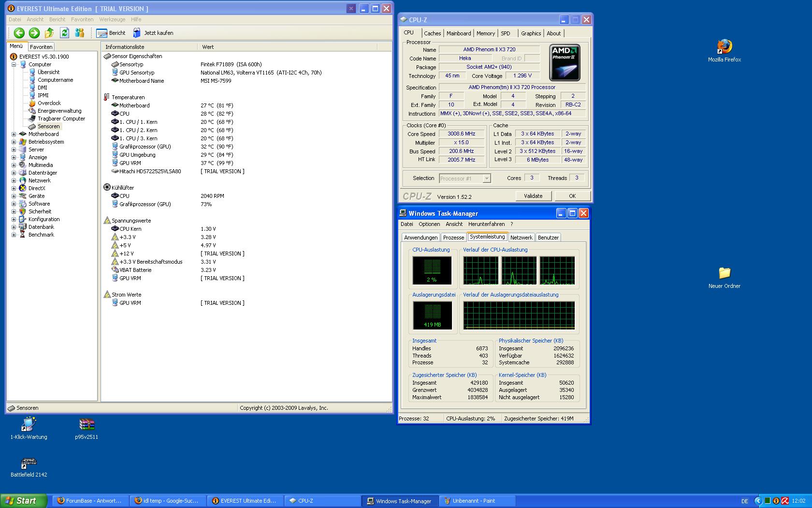
Task: Click the Validate button in CPU-Z
Action: coord(533,196)
